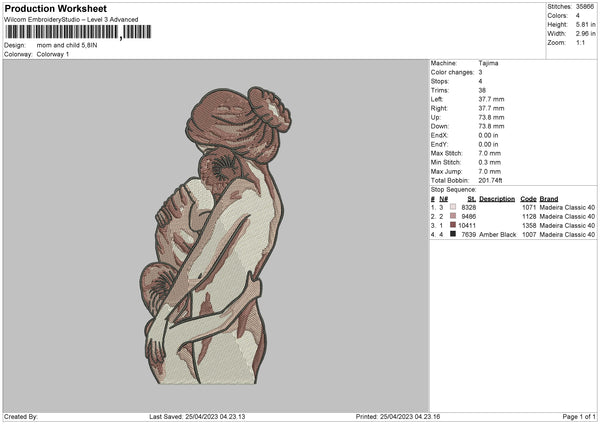
Task: Click the 'Code' column header
Action: click(528, 199)
